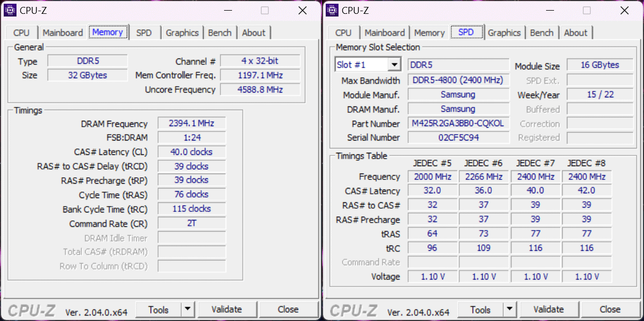The image size is (644, 321).
Task: Click JEDEC #7 Voltage 1.10 V
Action: coord(535,276)
